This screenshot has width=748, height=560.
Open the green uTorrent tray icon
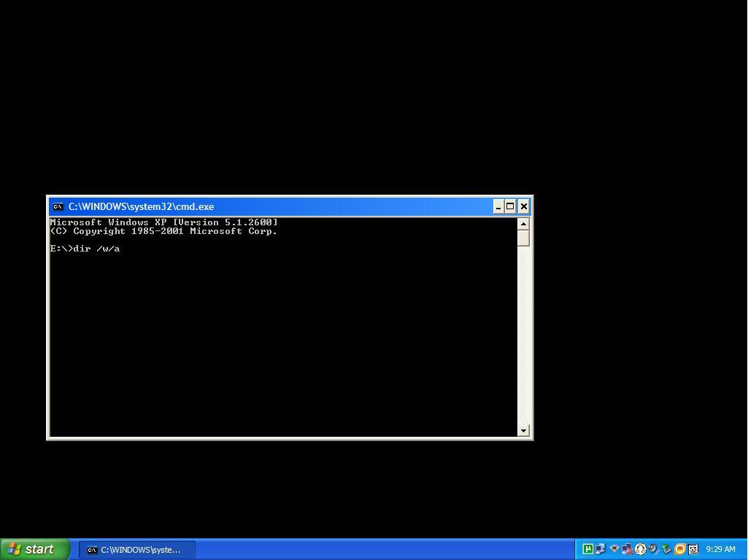(x=587, y=549)
